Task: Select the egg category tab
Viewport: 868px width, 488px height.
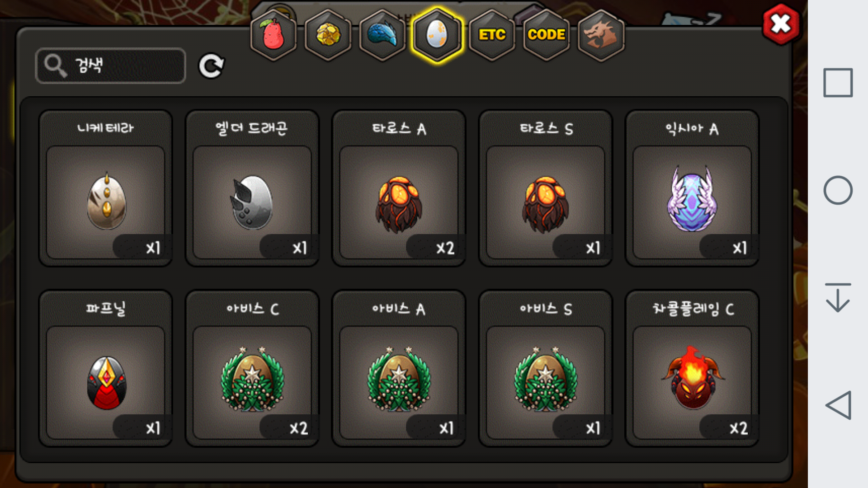Action: [437, 35]
